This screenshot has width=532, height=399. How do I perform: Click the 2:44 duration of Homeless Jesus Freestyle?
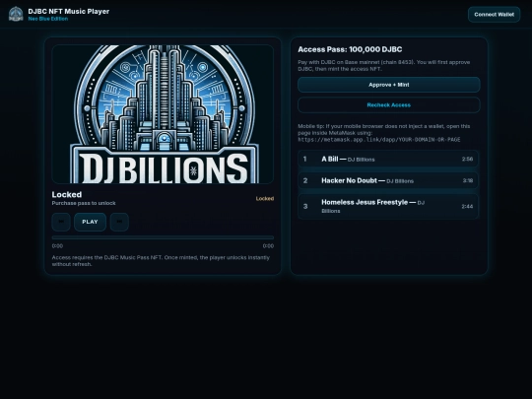467,206
